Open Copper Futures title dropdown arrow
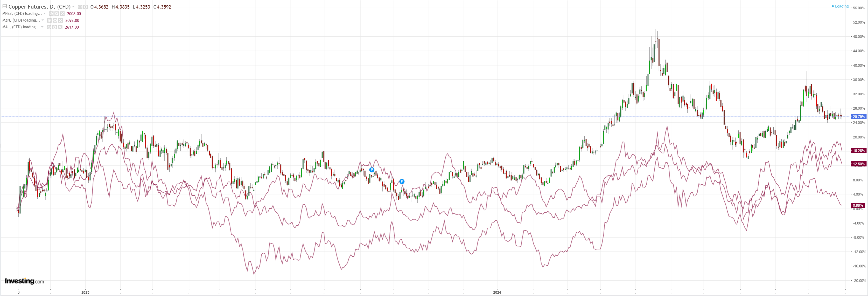 (73, 7)
